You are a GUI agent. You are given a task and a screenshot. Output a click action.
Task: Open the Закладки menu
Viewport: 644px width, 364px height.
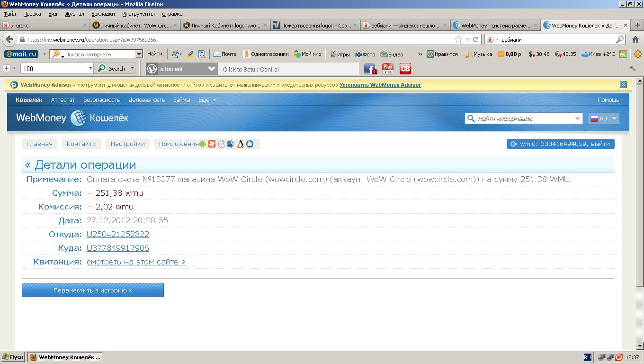click(x=103, y=14)
